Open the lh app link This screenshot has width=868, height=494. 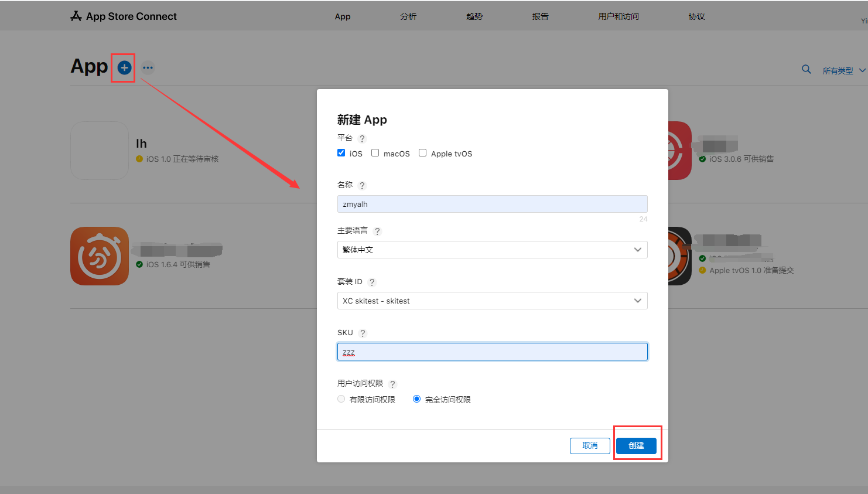pos(142,144)
